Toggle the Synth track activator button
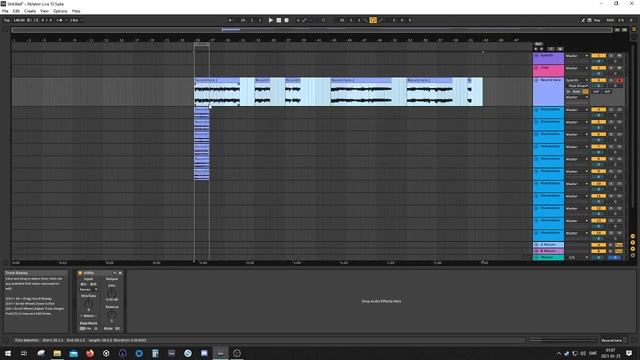This screenshot has width=640, height=360. [x=599, y=56]
